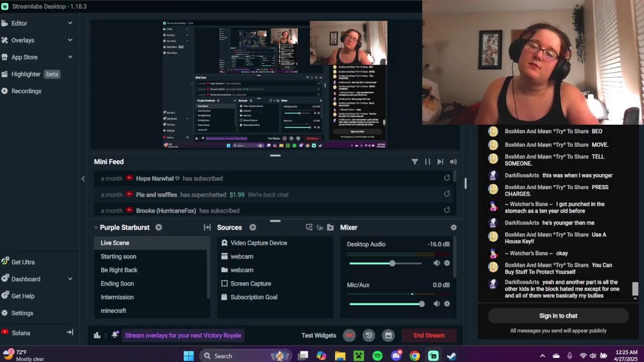Replay the Brooke (HurricaneFox) subscription alert
This screenshot has width=644, height=362.
[x=447, y=210]
